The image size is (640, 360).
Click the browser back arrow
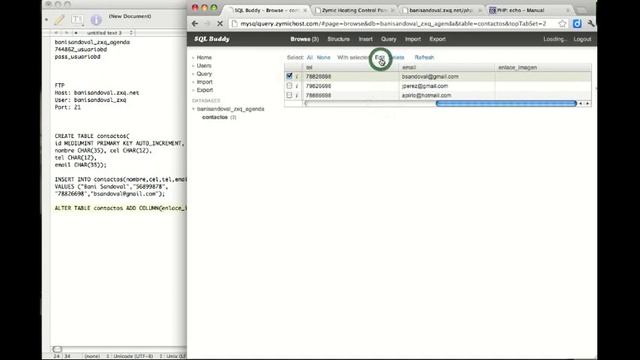[195, 24]
